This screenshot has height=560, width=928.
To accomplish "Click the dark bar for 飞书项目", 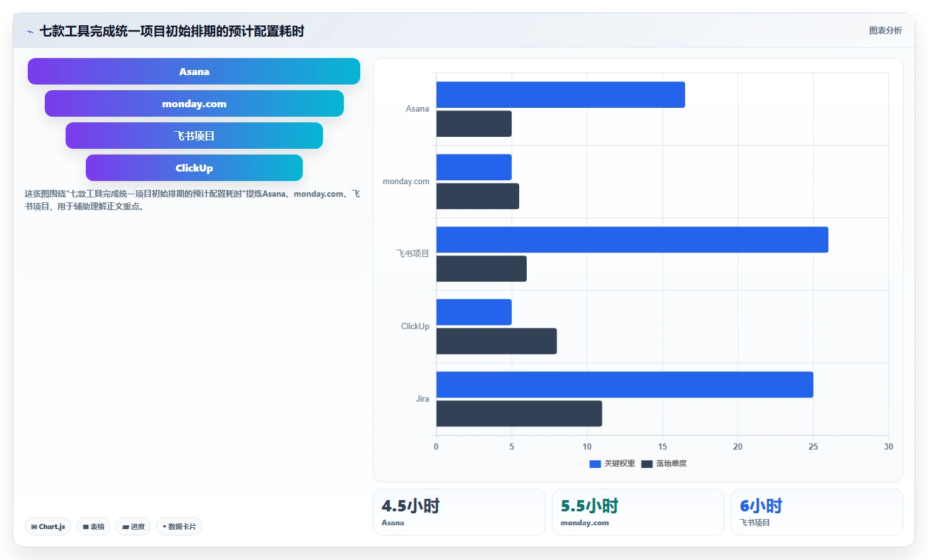I will (481, 269).
